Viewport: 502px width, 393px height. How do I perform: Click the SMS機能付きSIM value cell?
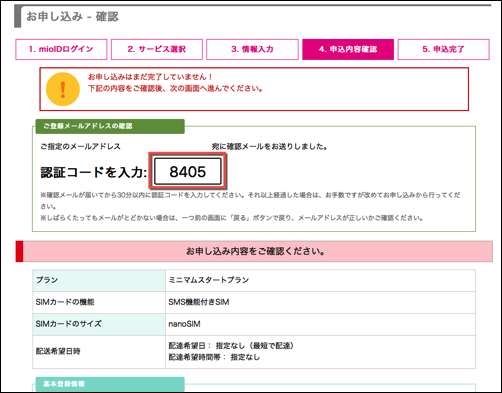tap(320, 302)
